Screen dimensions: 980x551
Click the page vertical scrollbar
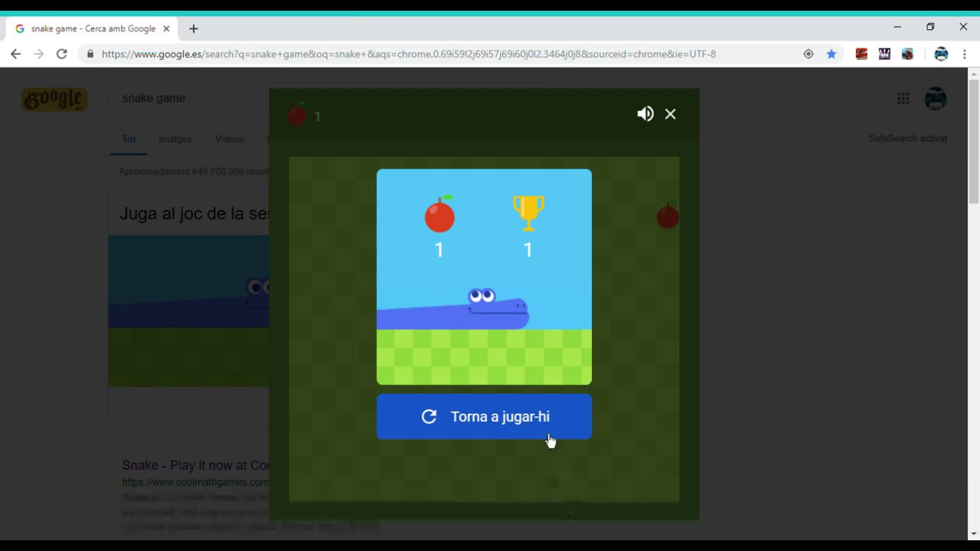pos(974,142)
